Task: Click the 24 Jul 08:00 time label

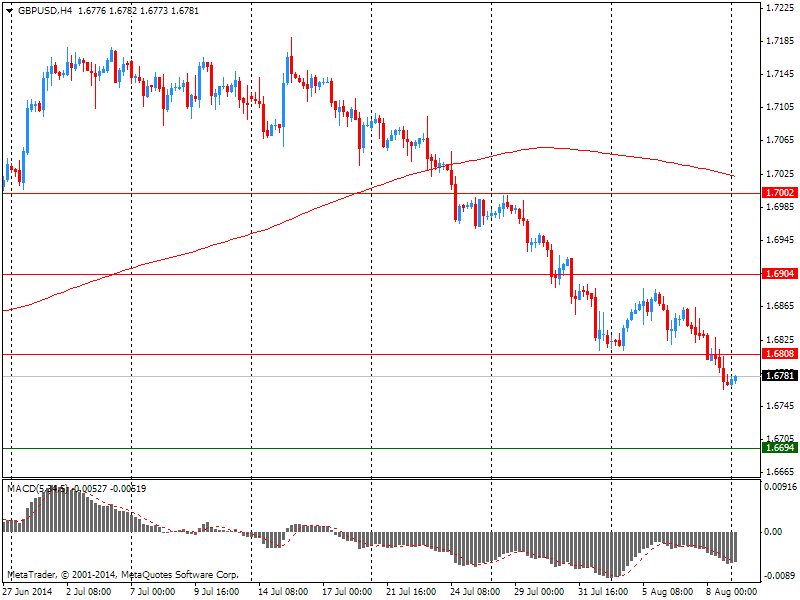Action: pyautogui.click(x=475, y=592)
